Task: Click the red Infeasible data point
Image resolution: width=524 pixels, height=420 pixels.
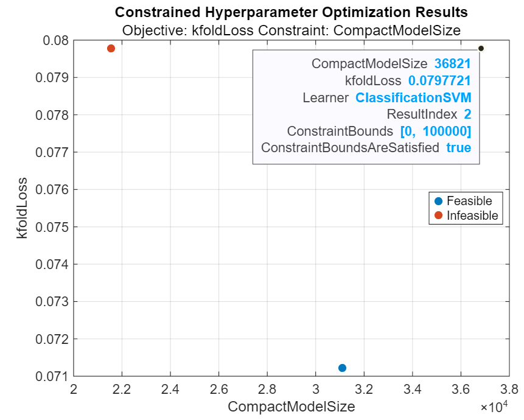Action: [111, 49]
